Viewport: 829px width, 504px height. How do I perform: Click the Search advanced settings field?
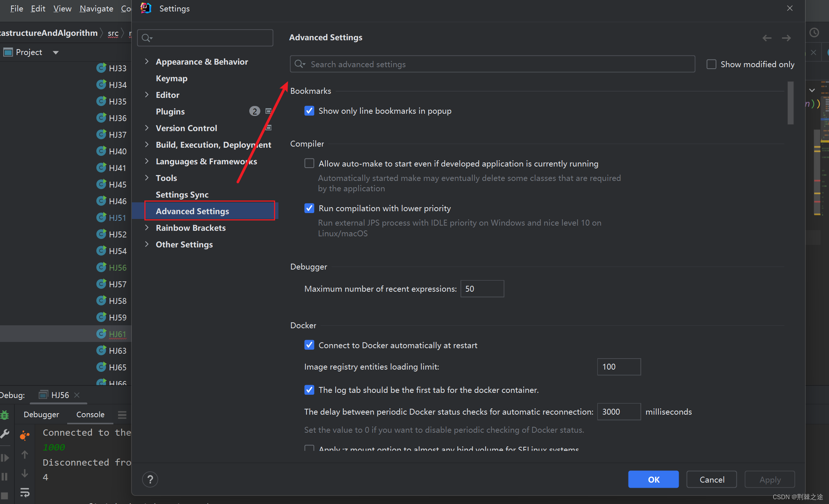click(x=493, y=64)
